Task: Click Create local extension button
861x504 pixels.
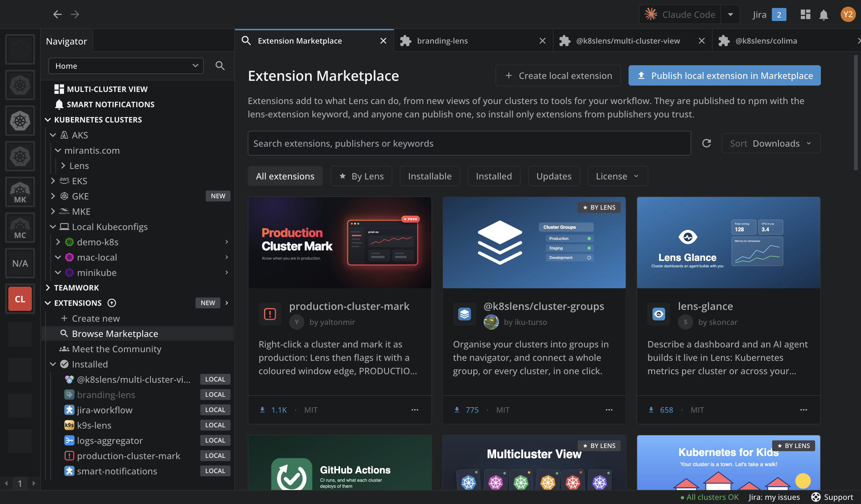Action: (x=558, y=75)
